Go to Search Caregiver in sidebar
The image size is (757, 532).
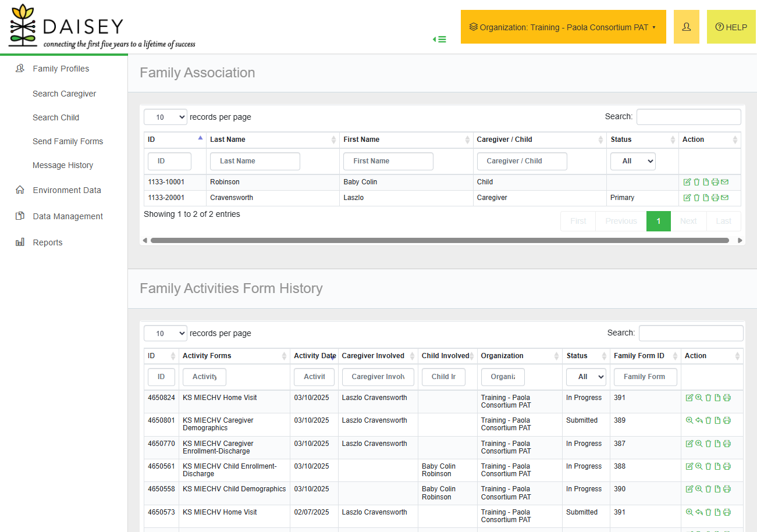(65, 94)
